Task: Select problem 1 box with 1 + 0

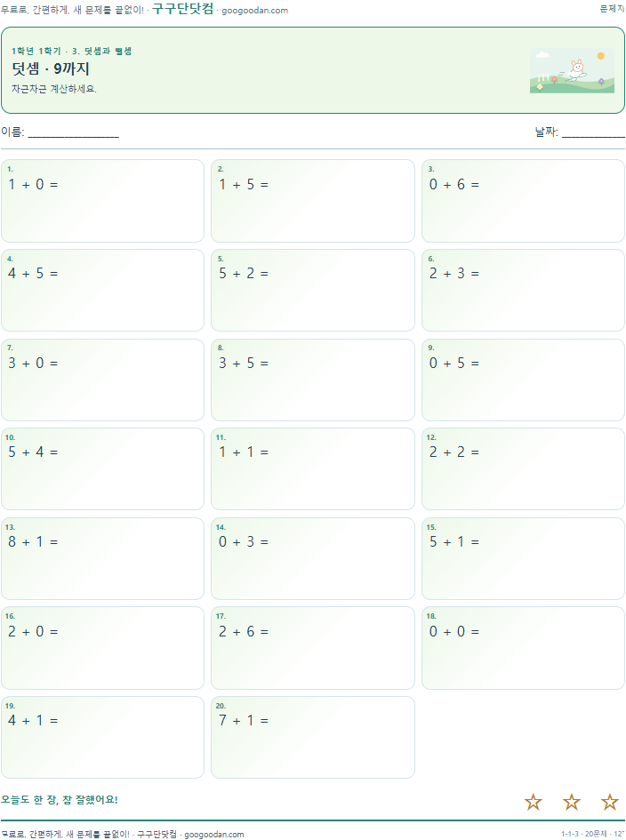Action: 102,201
